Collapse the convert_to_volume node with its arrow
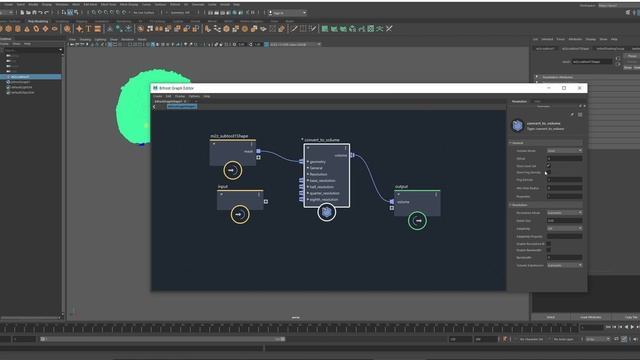 [x=308, y=148]
